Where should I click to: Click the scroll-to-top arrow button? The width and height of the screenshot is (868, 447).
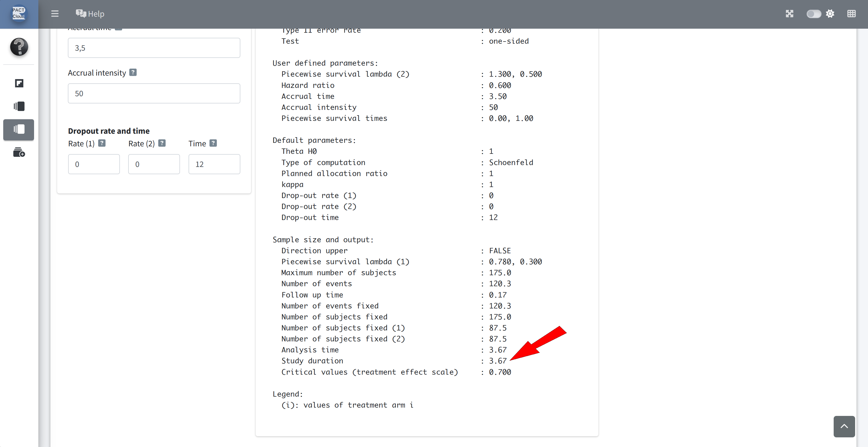click(844, 426)
